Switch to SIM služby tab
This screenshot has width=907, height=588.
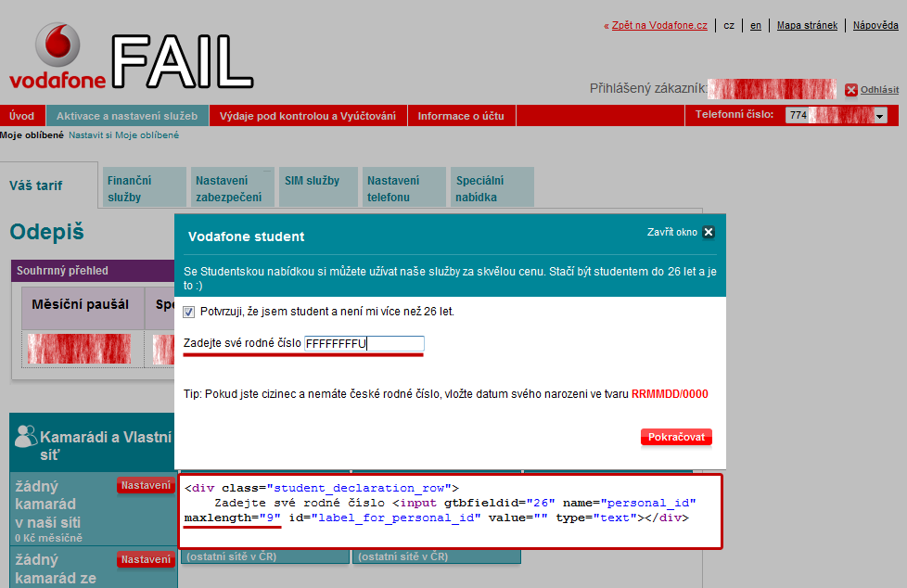(318, 187)
